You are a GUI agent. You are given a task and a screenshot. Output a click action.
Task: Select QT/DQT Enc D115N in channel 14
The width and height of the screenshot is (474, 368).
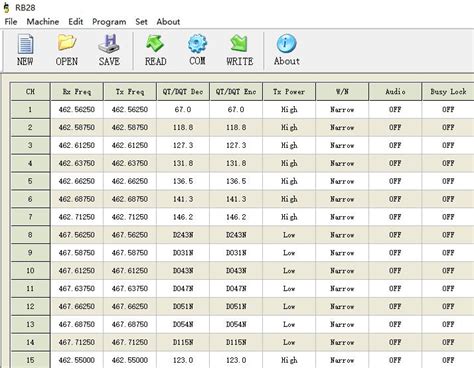(236, 342)
